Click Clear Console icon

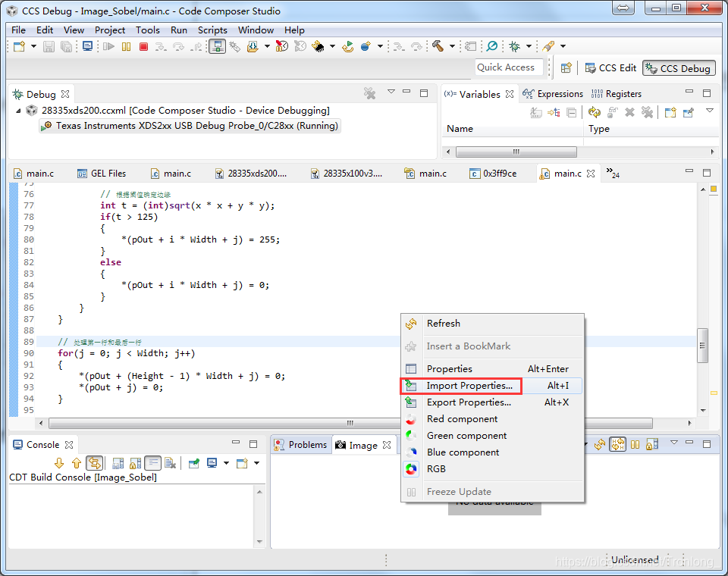click(171, 463)
